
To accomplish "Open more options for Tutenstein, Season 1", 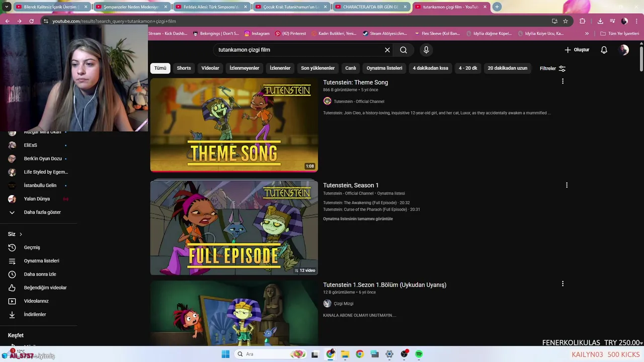I will [567, 185].
